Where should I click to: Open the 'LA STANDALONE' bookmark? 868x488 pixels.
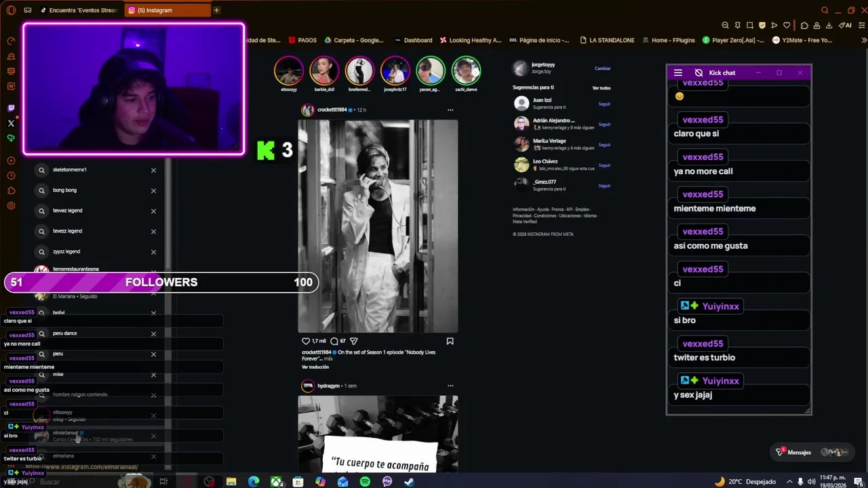tap(606, 40)
